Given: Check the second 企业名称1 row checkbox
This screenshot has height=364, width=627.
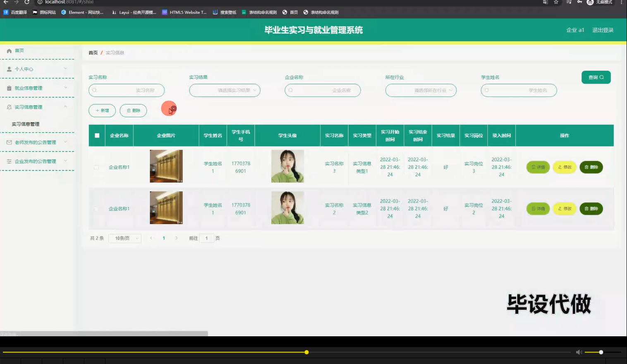Looking at the screenshot, I should click(x=96, y=208).
